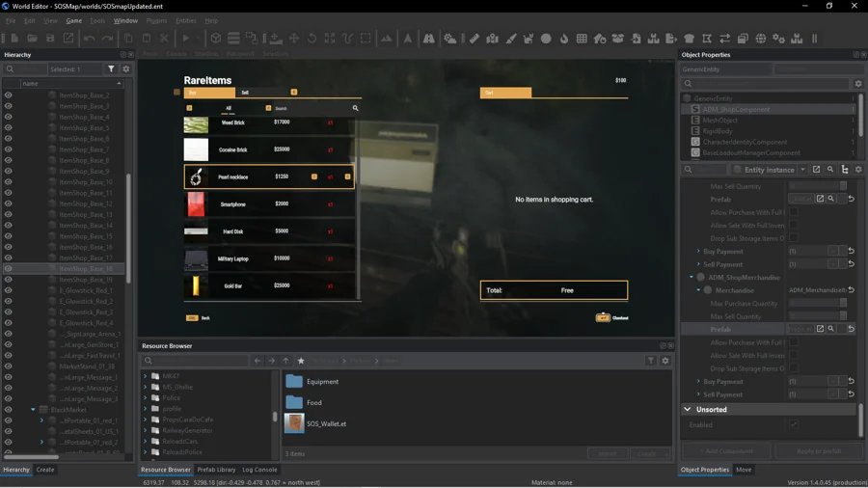Viewport: 868px width, 488px height.
Task: Collapse the ADM_ShopMerchandise property group
Action: point(692,277)
